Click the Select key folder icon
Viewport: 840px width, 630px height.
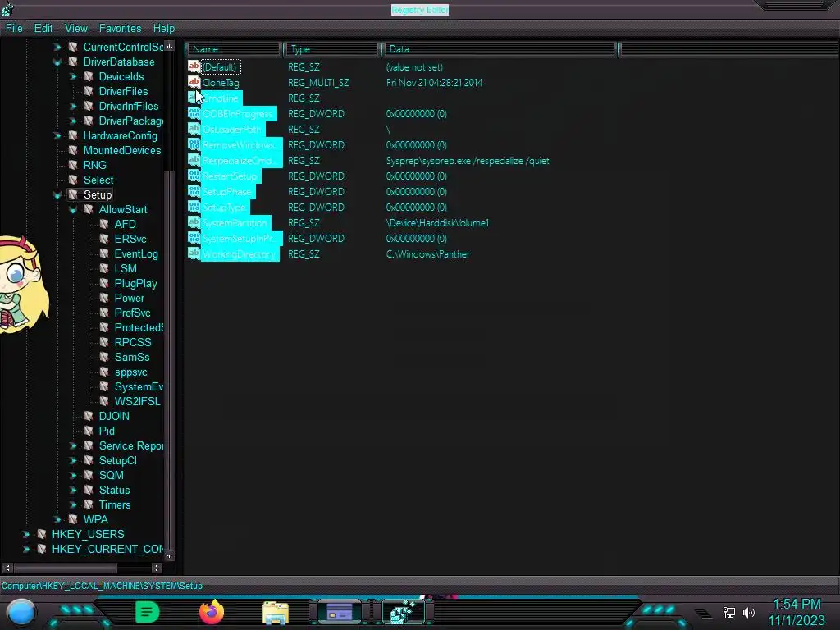click(73, 180)
